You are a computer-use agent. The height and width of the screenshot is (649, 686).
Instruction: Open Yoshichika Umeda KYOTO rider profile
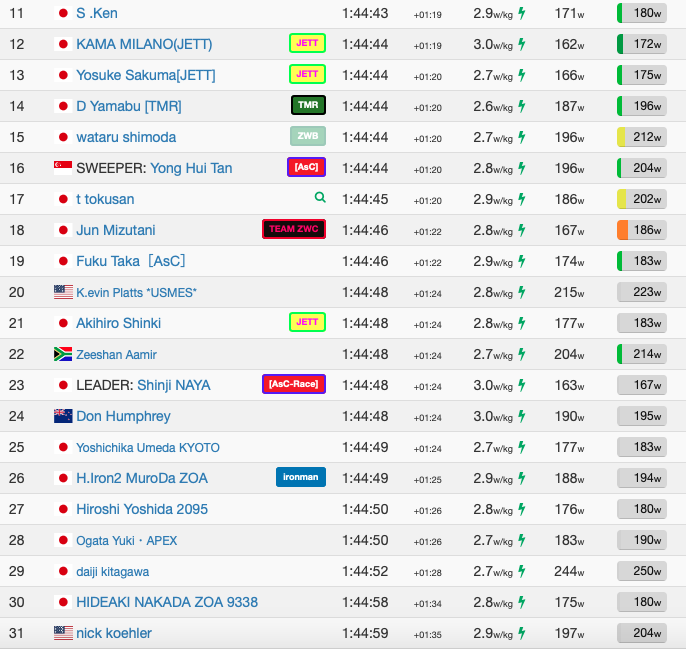[148, 448]
